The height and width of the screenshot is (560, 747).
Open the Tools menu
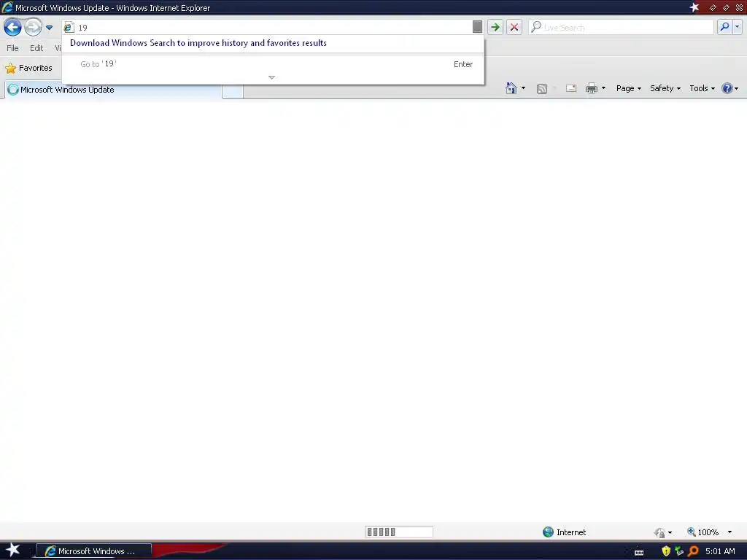coord(702,88)
